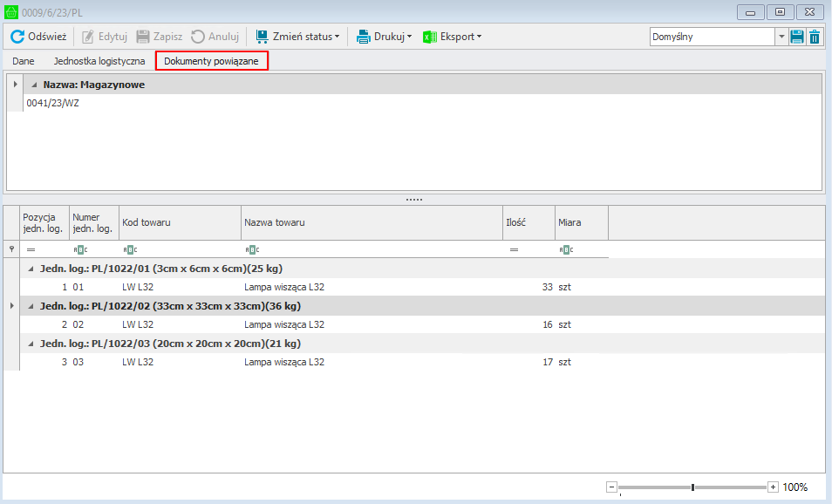Open the Jednostka logistyczna tab
Image resolution: width=832 pixels, height=504 pixels.
(99, 61)
